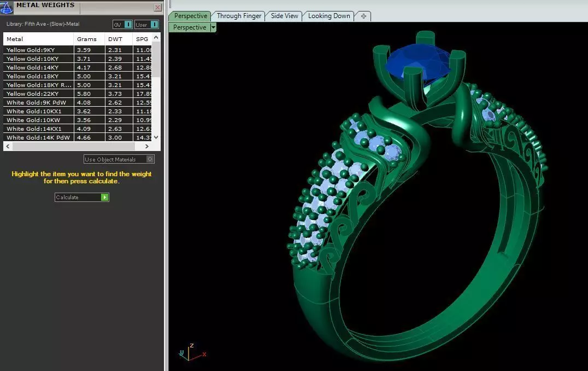Switch to the Side View tab
Image resolution: width=588 pixels, height=371 pixels.
point(284,16)
